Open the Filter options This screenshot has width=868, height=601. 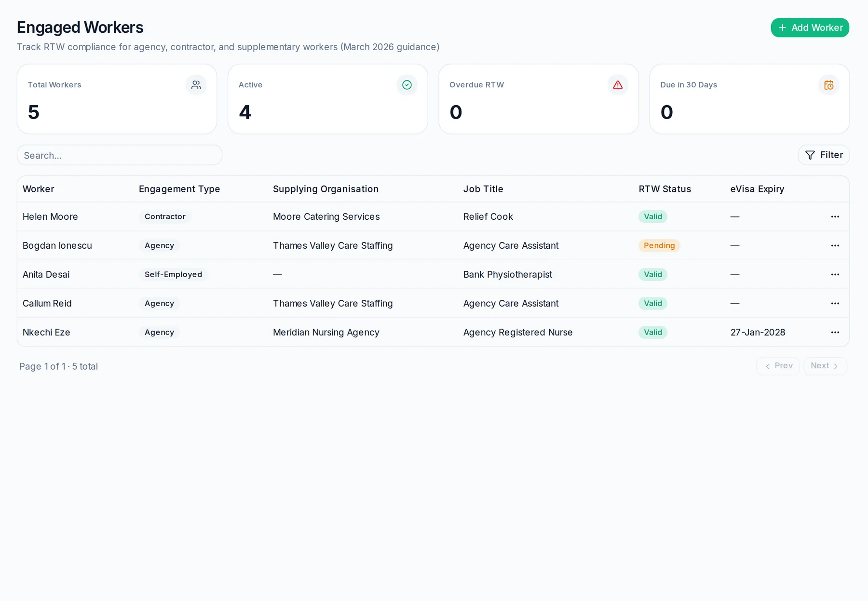pos(824,155)
